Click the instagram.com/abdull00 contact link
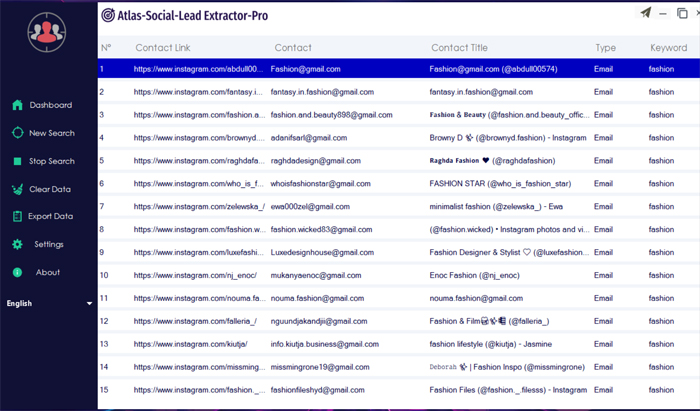 click(x=199, y=69)
